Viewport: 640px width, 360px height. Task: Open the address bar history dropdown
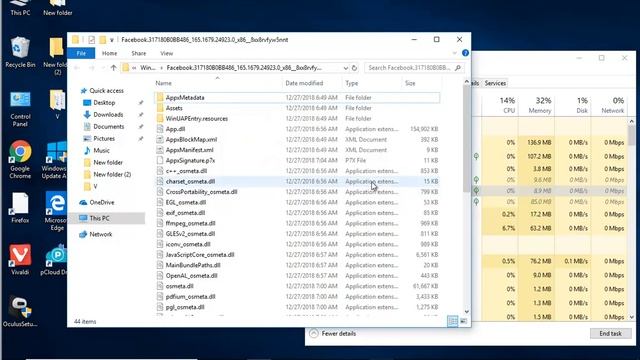345,68
